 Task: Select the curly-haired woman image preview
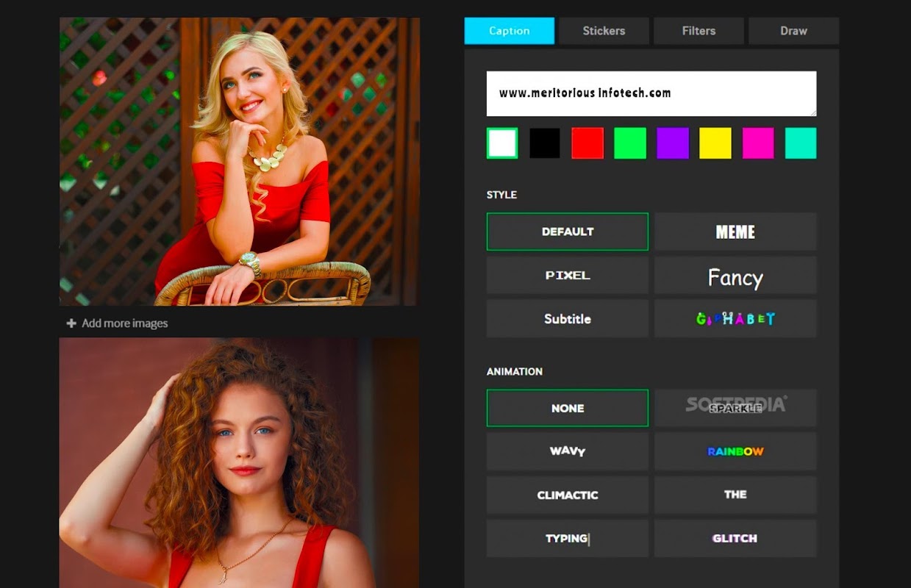pos(240,463)
